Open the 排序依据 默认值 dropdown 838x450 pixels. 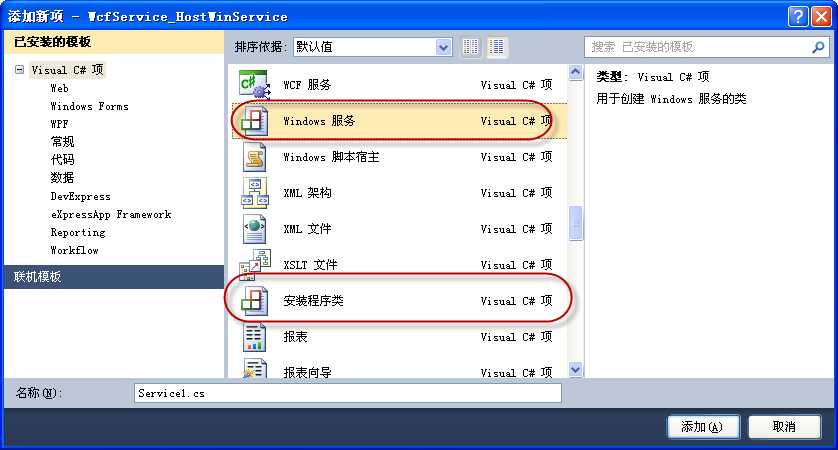443,47
